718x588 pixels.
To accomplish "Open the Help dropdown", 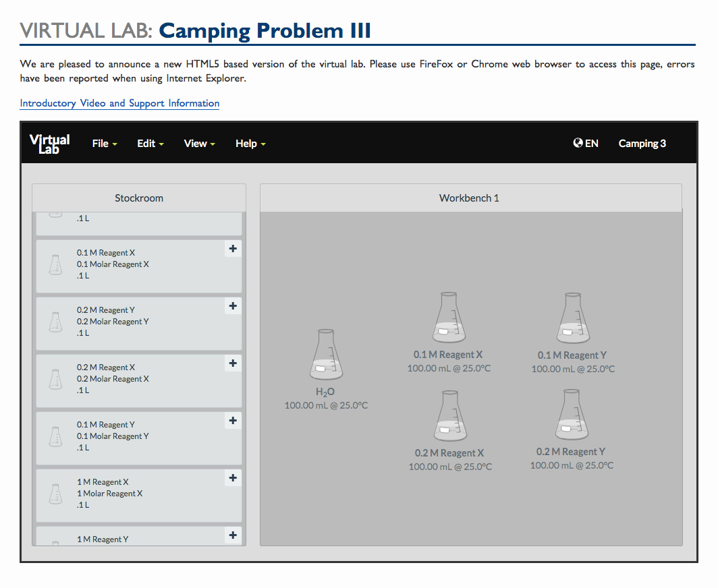I will [250, 143].
